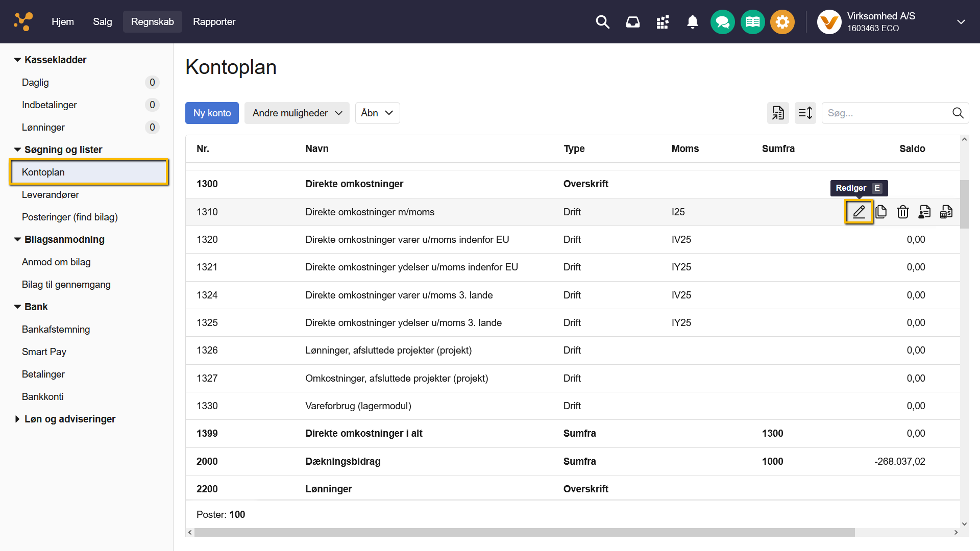Open the inbox tray icon
Screen dimensions: 980x551
pyautogui.click(x=633, y=22)
